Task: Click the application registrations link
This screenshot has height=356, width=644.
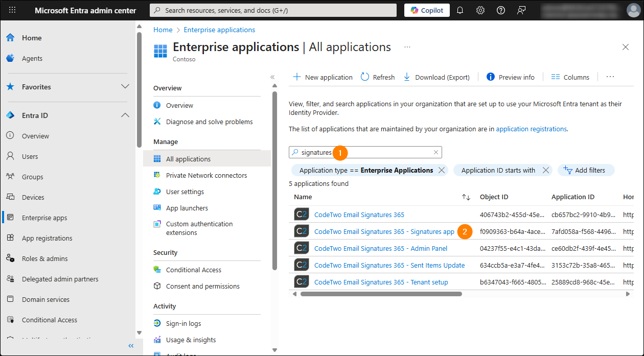Action: point(531,129)
